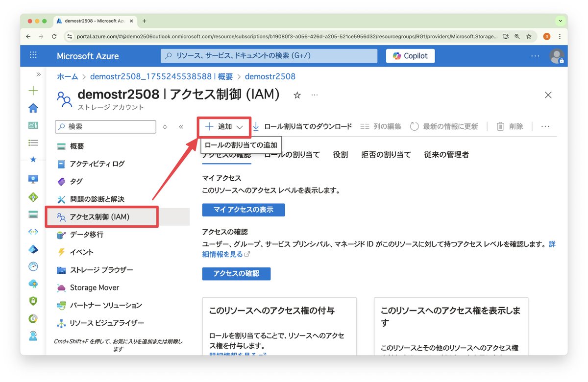
Task: Open the toolbar overflow ellipsis menu
Action: [545, 126]
